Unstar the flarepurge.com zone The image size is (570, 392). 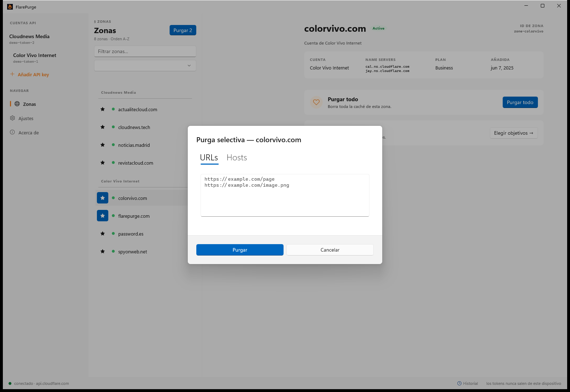(x=103, y=216)
